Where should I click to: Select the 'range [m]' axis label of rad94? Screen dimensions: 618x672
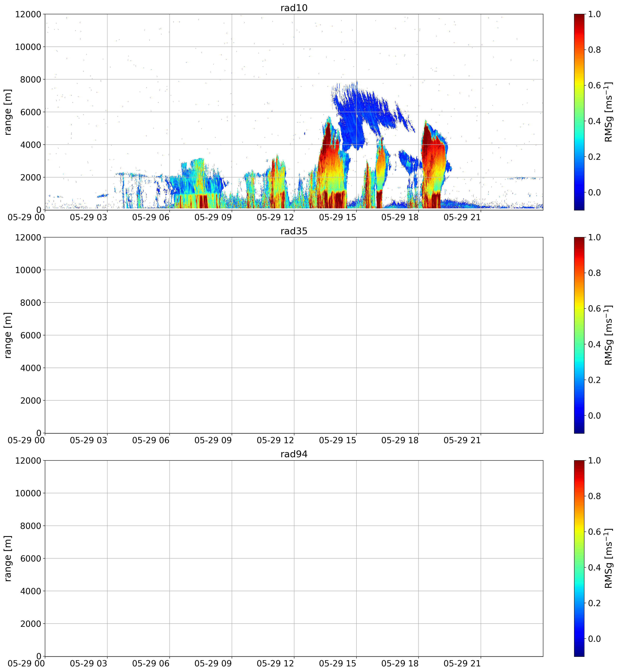[x=8, y=558]
